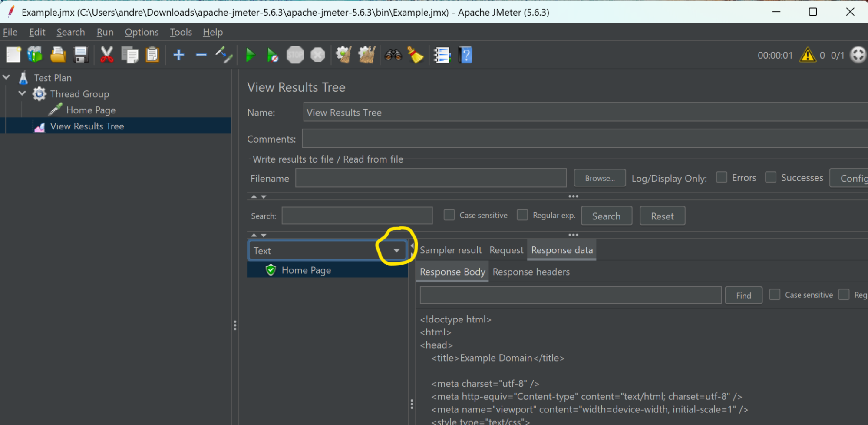Click the Name field
The width and height of the screenshot is (868, 425).
tap(585, 112)
